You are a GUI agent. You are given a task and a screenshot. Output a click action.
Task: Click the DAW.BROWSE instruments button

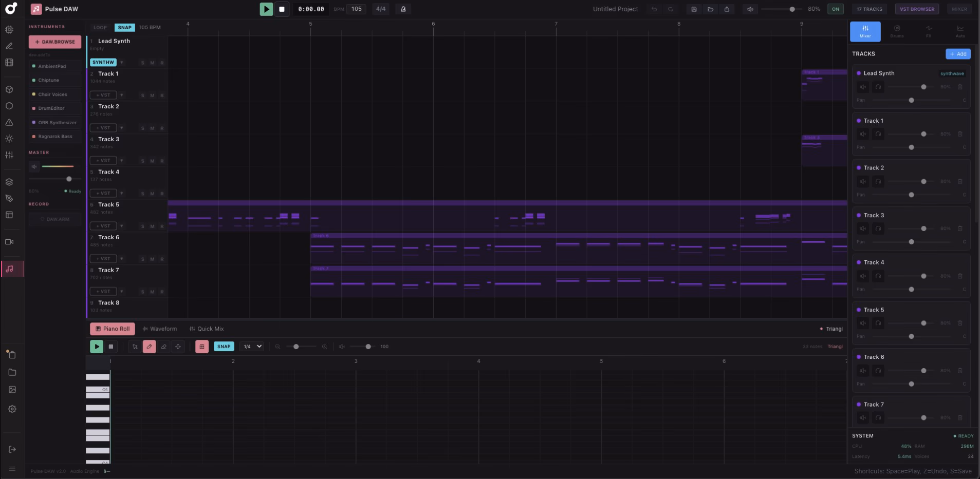click(55, 42)
